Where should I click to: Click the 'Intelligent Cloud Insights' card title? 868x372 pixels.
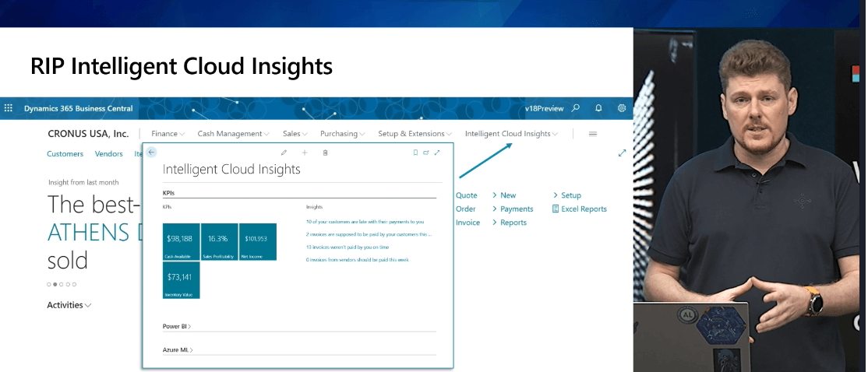coord(231,169)
